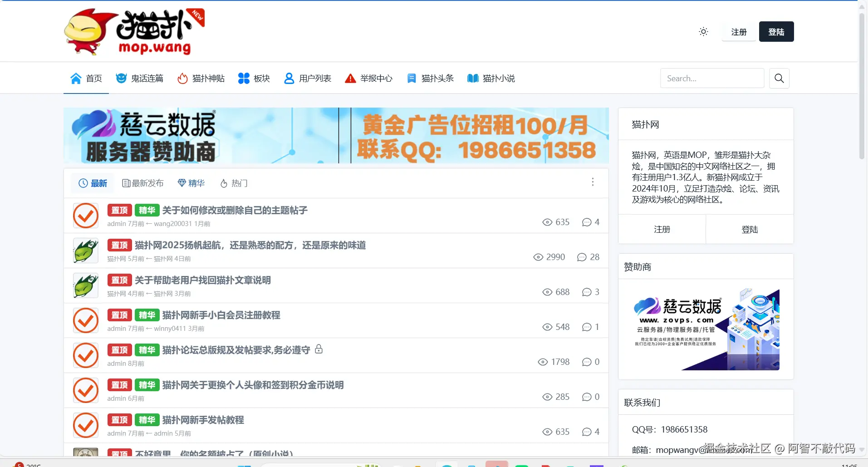Open thread 关于如何修改或删除自己的主题帖子

click(x=235, y=210)
